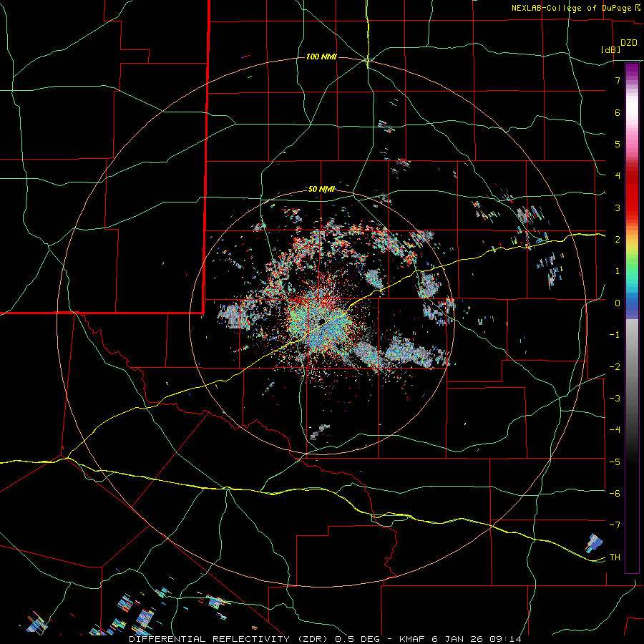Image resolution: width=644 pixels, height=644 pixels.
Task: Click the black radar site dot at KMAF
Action: [x=321, y=321]
